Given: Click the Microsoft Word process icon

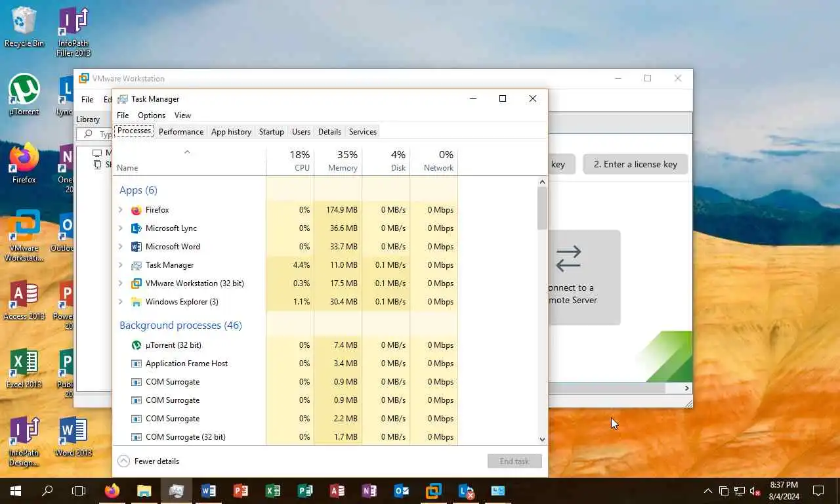Looking at the screenshot, I should (x=136, y=247).
